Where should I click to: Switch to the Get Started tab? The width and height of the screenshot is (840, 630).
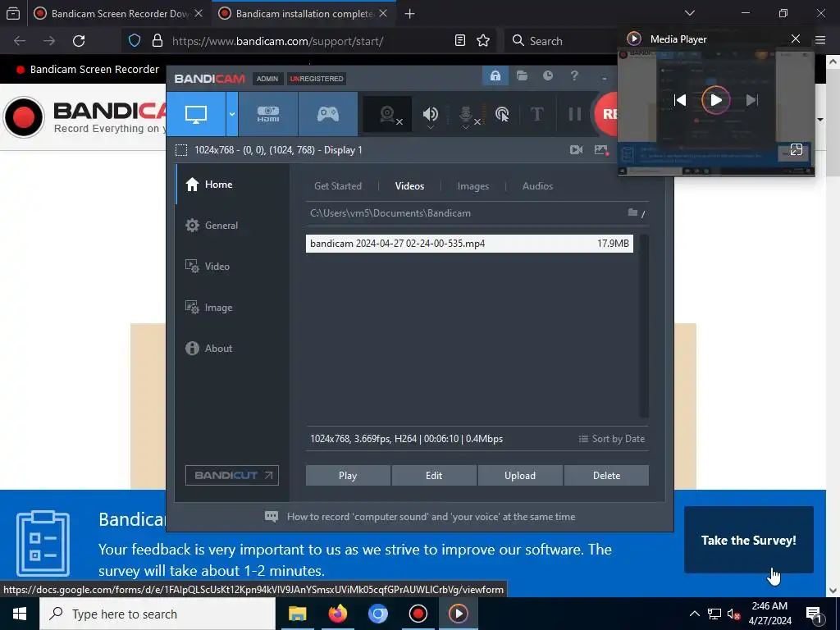point(337,186)
